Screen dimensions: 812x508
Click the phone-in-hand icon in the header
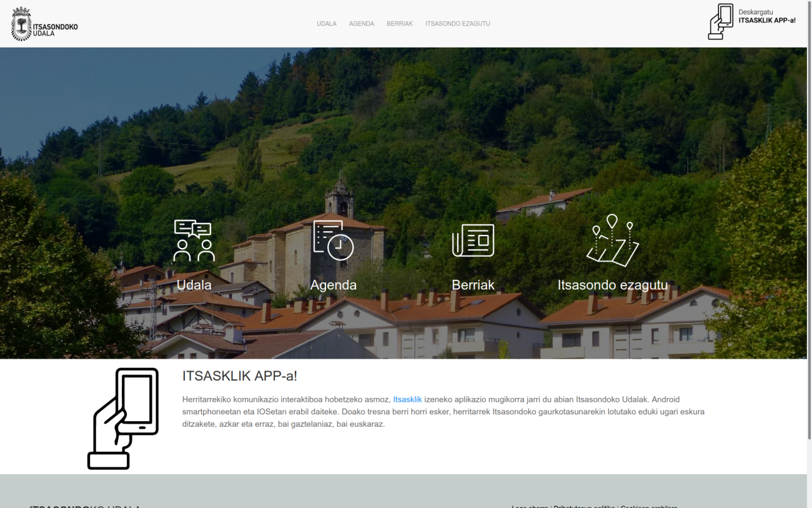[x=720, y=22]
